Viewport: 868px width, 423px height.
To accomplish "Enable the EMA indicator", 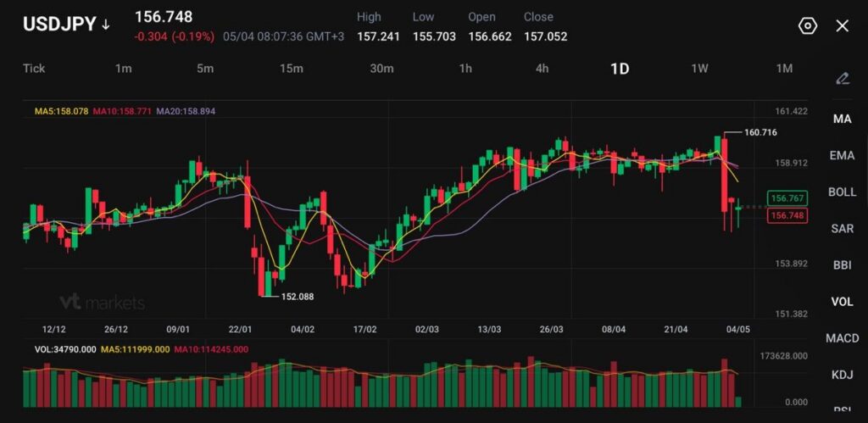I will click(x=842, y=156).
